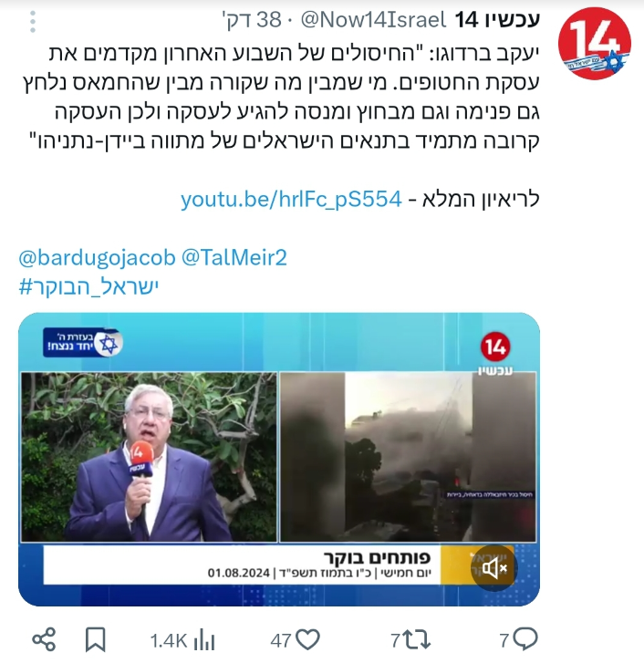Screen dimensions: 644x663
Task: Unmute the video with the speaker icon
Action: click(493, 568)
